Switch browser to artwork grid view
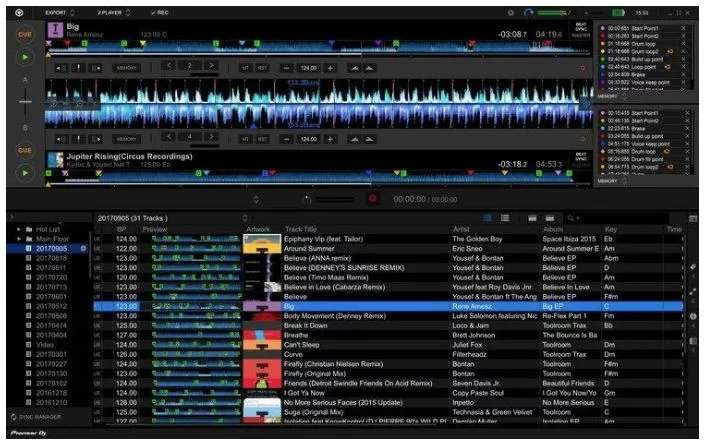 (x=487, y=218)
